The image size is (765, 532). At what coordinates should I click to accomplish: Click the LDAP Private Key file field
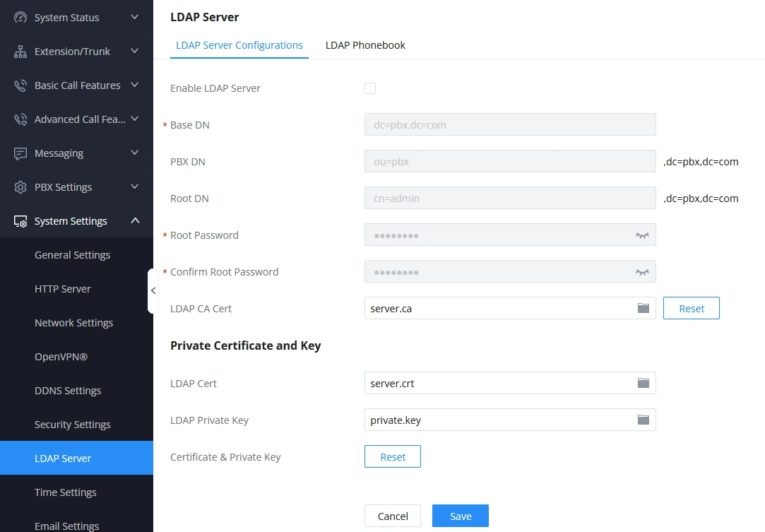click(510, 420)
